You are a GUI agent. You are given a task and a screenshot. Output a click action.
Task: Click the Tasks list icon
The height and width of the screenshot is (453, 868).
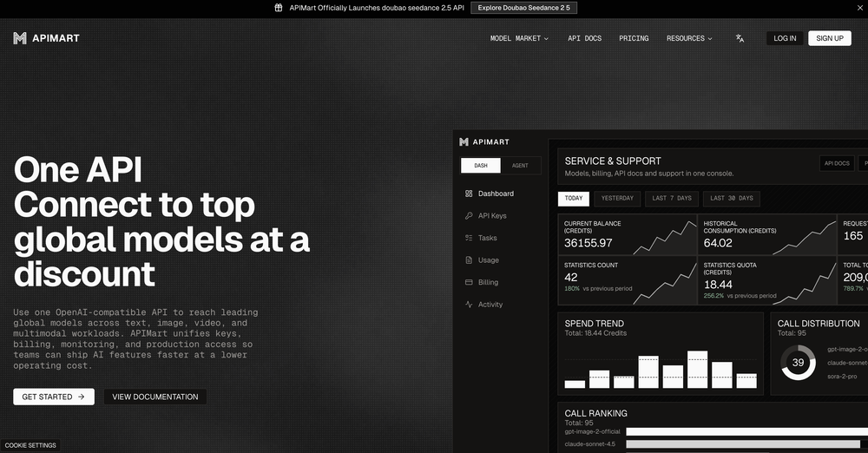pyautogui.click(x=469, y=238)
